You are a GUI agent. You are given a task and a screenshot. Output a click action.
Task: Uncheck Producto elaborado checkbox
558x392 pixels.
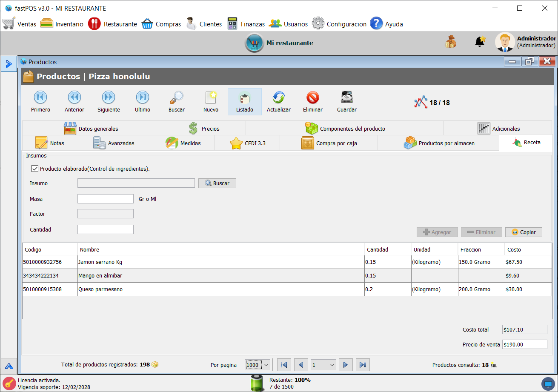(35, 169)
